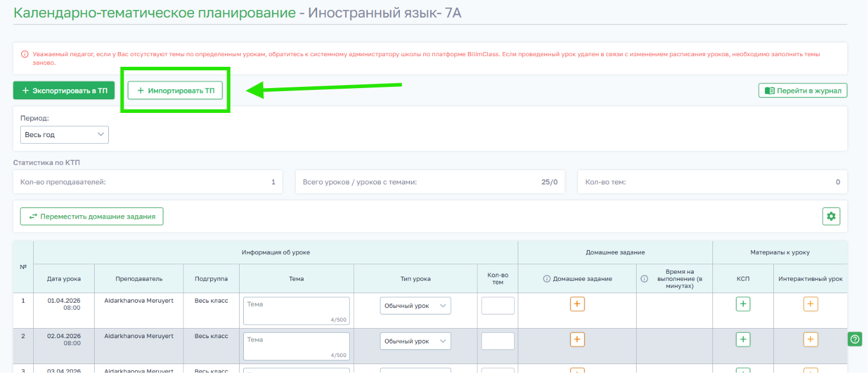The width and height of the screenshot is (868, 373).
Task: Click the warning info icon in the red notice
Action: (25, 54)
